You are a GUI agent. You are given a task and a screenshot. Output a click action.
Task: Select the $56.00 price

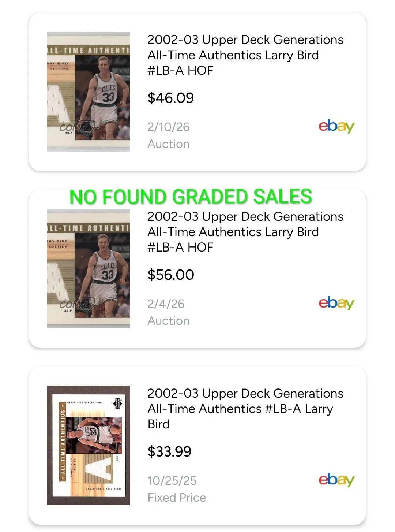click(171, 275)
